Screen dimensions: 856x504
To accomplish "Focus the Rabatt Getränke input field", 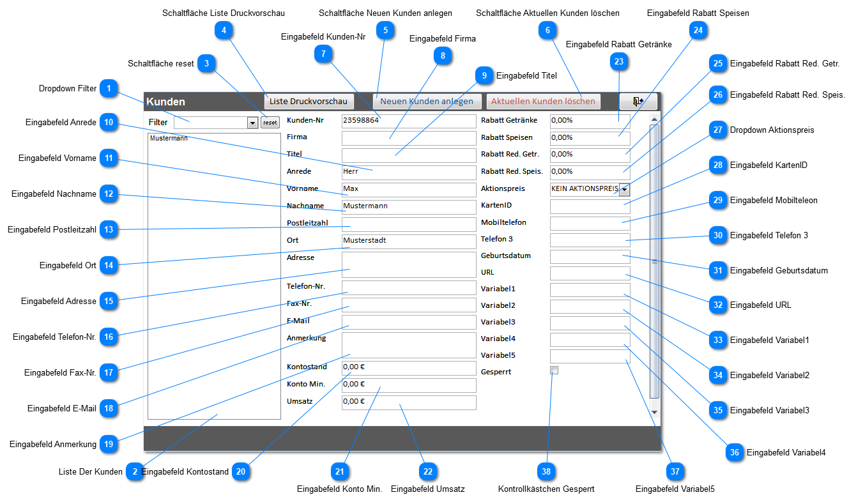I will 589,121.
